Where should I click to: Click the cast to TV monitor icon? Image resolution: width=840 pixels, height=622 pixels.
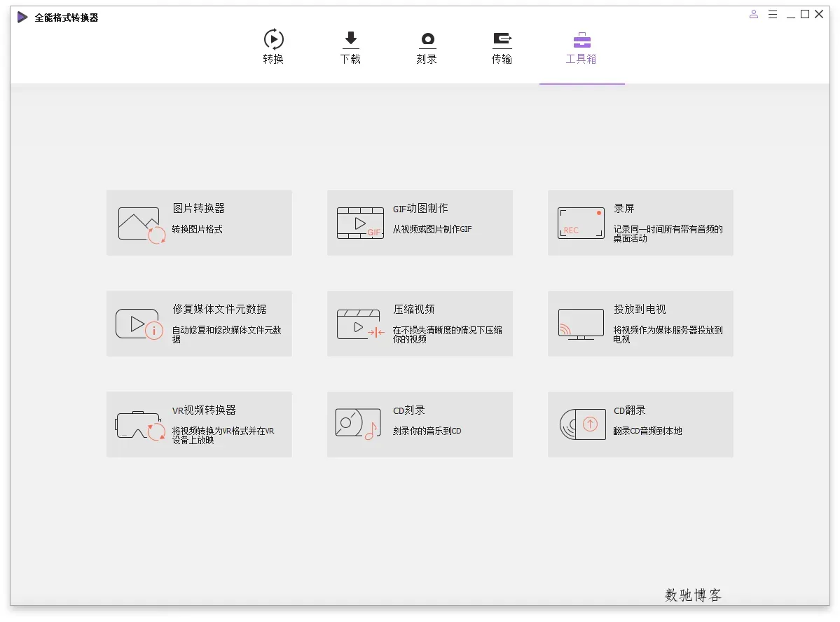[581, 324]
